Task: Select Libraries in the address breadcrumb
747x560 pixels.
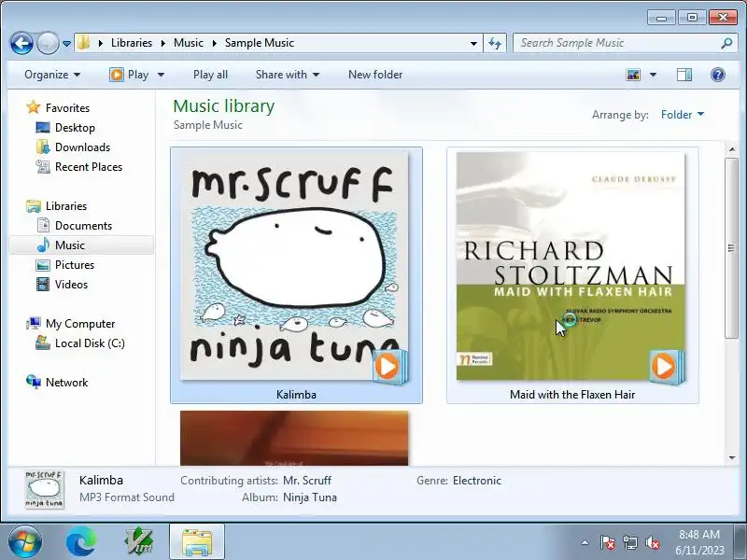Action: (x=132, y=43)
